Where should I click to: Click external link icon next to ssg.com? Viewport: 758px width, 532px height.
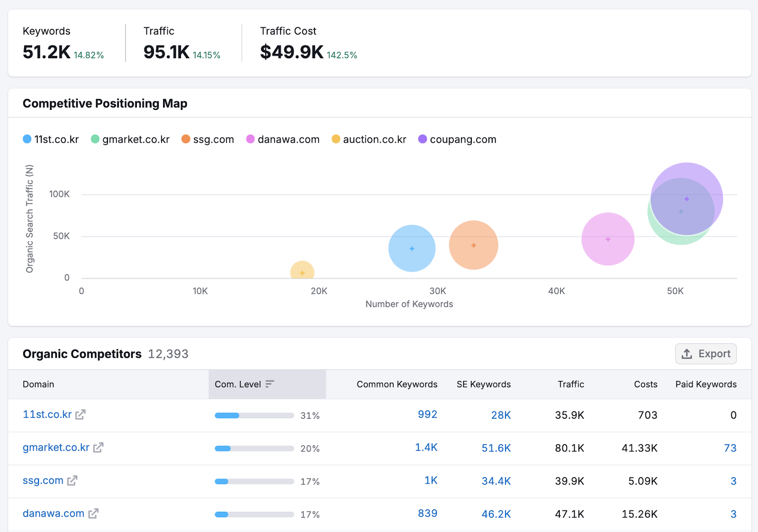(x=72, y=481)
